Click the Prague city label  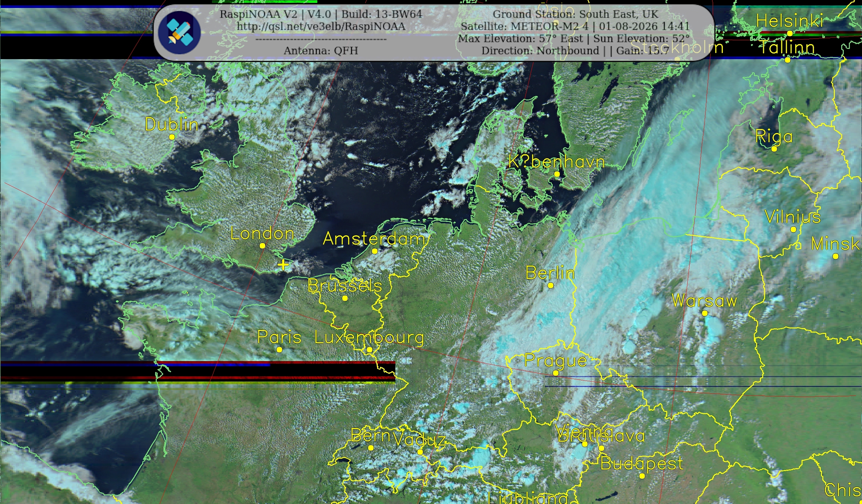(x=556, y=361)
